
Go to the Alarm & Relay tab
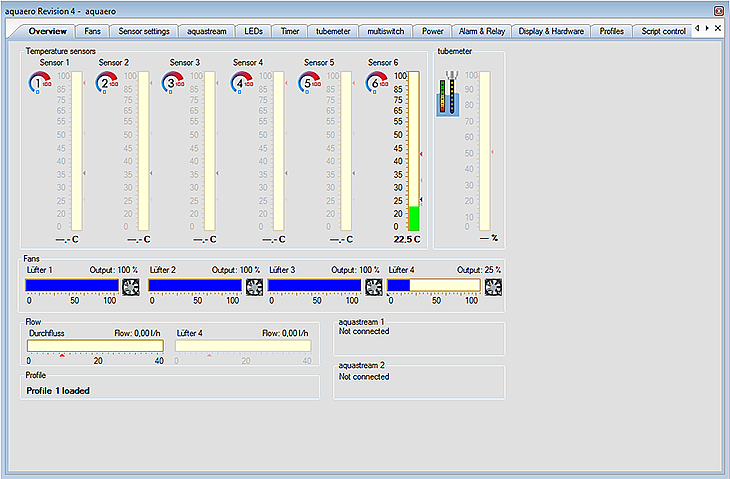480,31
